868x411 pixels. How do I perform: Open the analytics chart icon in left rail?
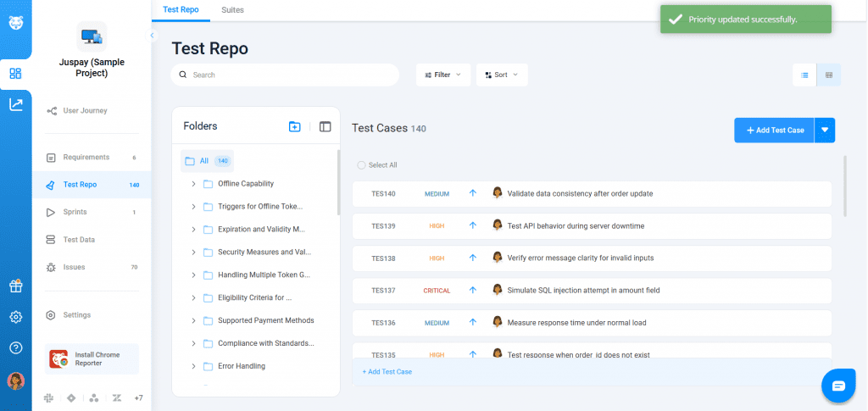point(15,105)
